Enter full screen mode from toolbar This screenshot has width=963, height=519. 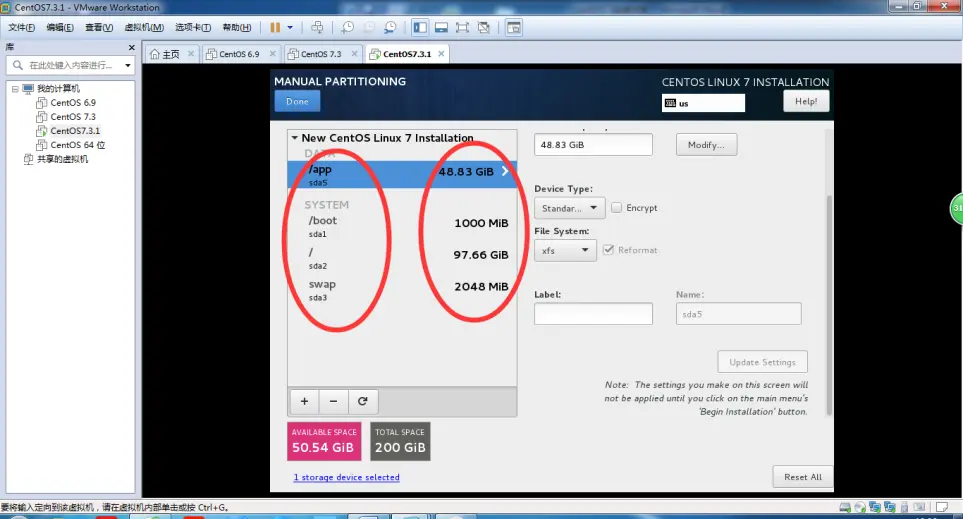pyautogui.click(x=462, y=28)
